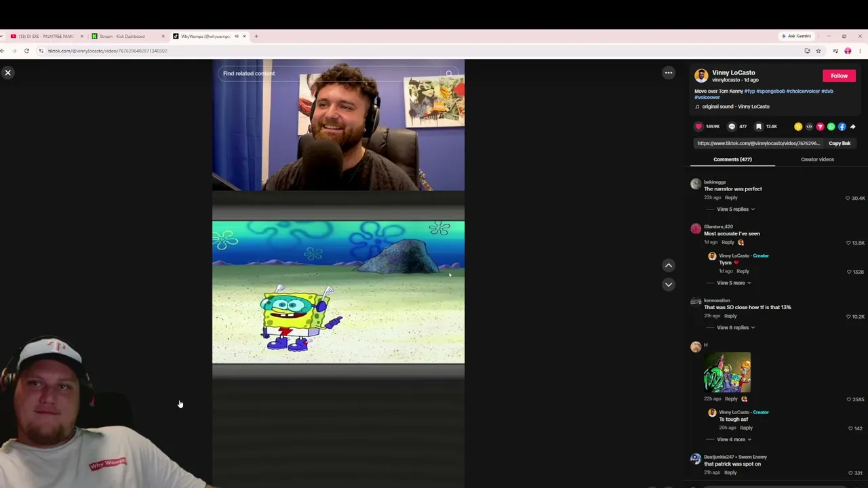The image size is (868, 488).
Task: Switch to the Comments (477) tab
Action: tap(732, 159)
